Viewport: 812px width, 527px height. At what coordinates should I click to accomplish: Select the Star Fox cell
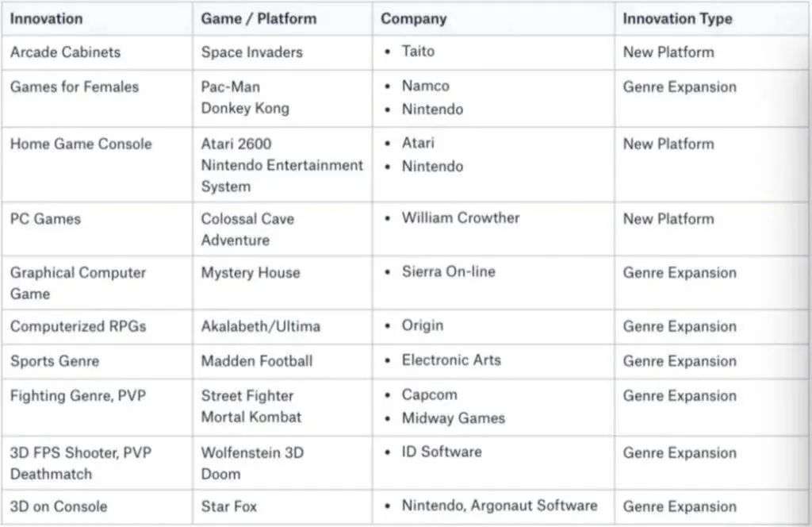[228, 506]
